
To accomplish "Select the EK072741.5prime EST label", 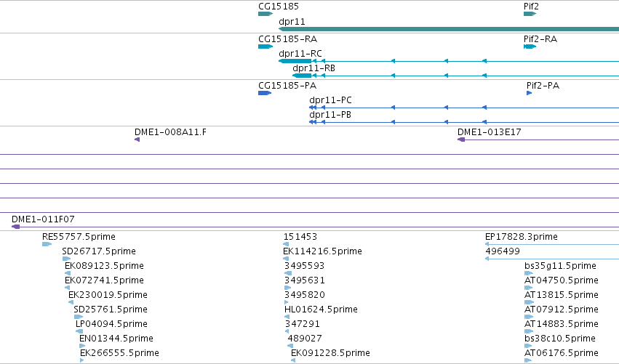I will tap(104, 280).
